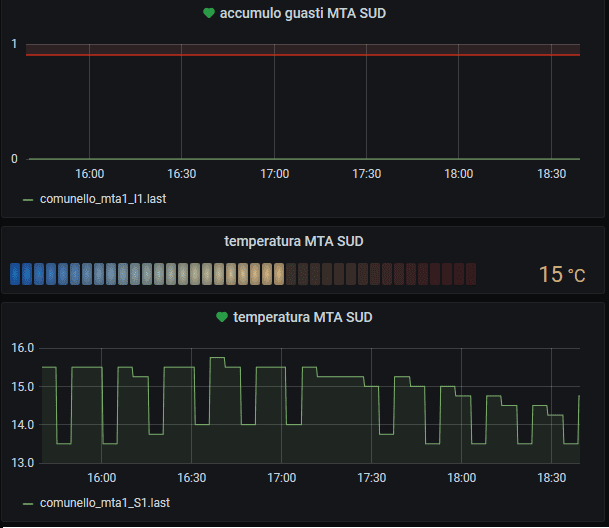Click the color line next to comunello_mta1_S1.last
This screenshot has height=528, width=609.
28,502
